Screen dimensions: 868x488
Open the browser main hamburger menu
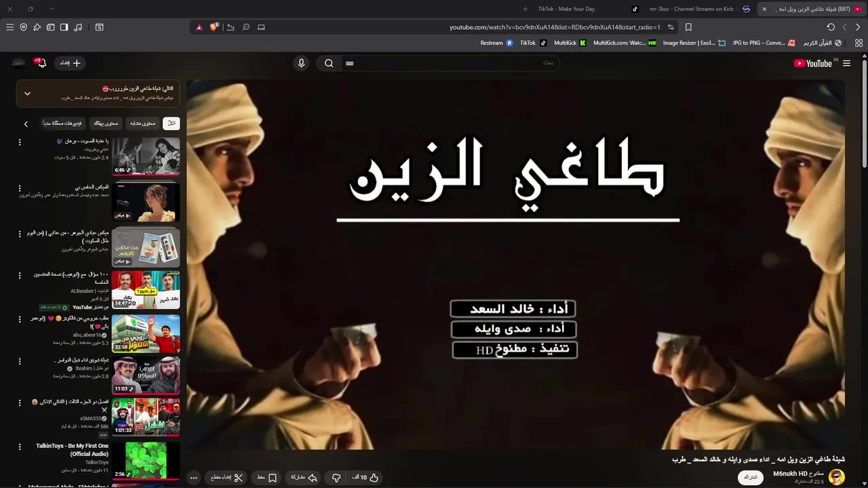pos(9,27)
